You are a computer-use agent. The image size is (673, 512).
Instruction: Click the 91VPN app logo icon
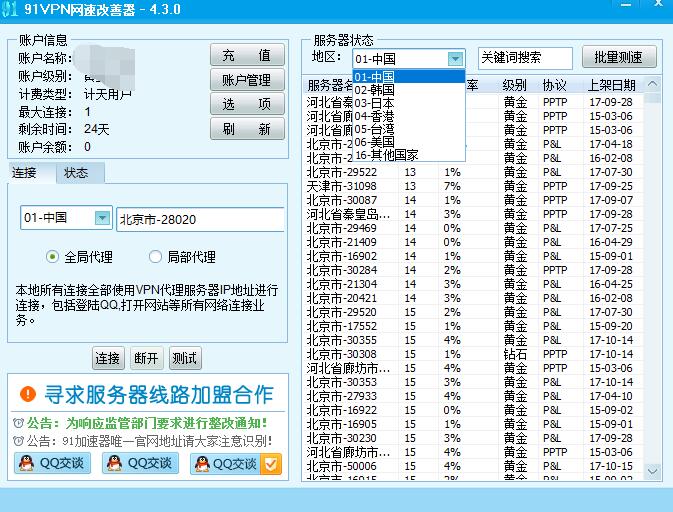coord(9,9)
